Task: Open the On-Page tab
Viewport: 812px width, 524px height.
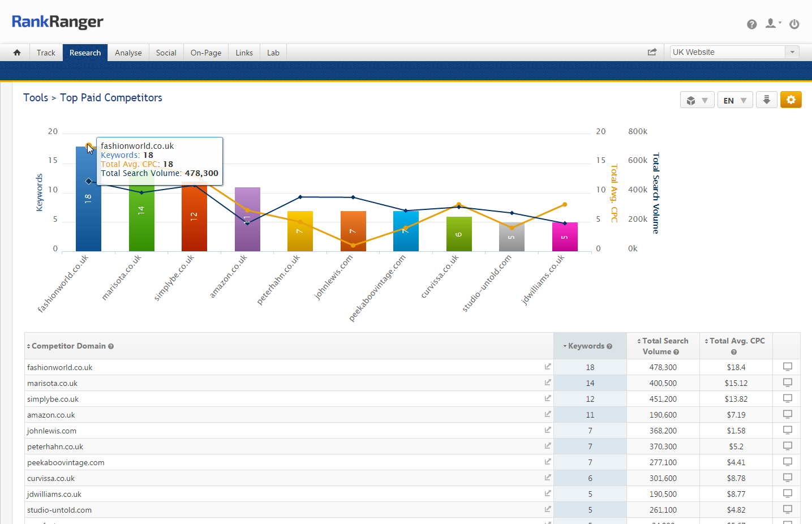Action: point(205,53)
